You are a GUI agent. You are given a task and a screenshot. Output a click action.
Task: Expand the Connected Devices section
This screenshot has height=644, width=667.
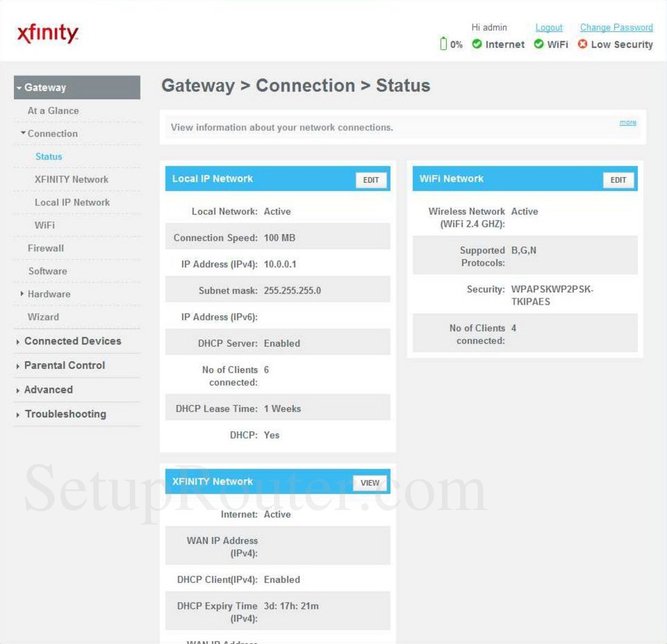pyautogui.click(x=73, y=341)
